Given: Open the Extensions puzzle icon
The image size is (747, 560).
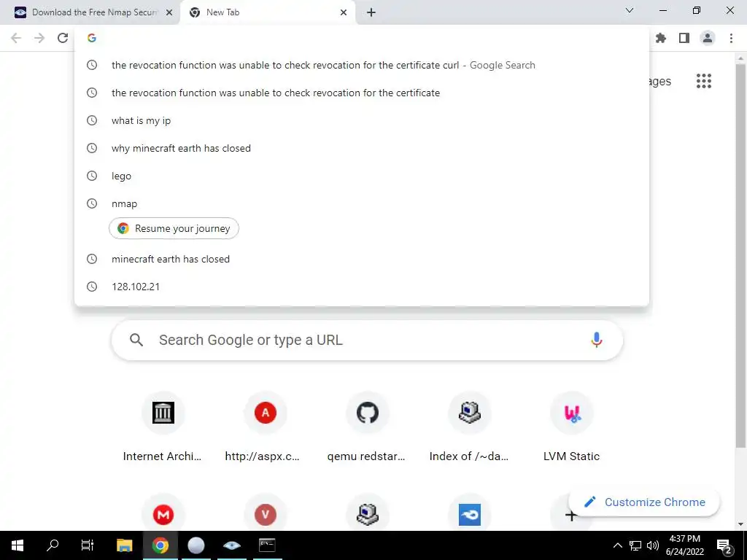Looking at the screenshot, I should pyautogui.click(x=661, y=38).
